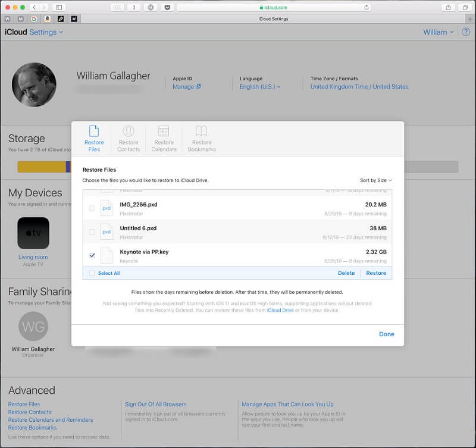Open the pinned 'M' favorites tab
Screen dimensions: 476x448
21,19
